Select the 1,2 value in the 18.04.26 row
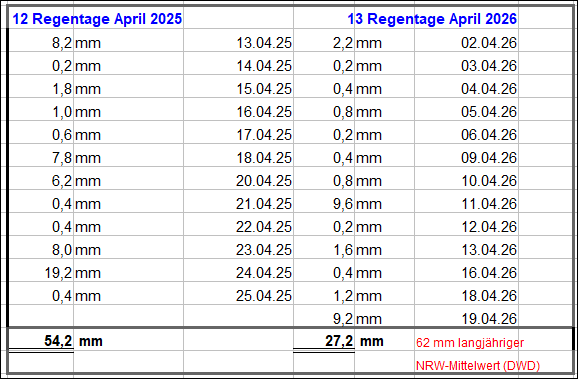The height and width of the screenshot is (379, 578). point(343,296)
